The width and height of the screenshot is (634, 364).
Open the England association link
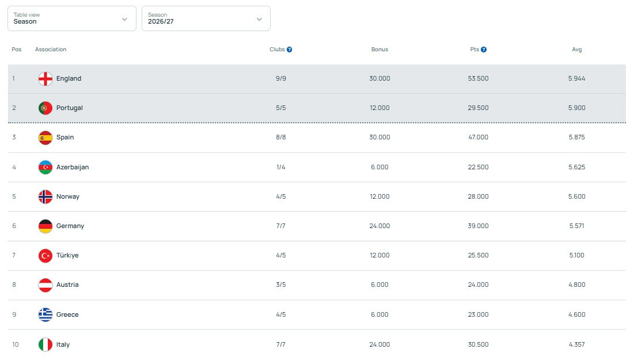[69, 78]
